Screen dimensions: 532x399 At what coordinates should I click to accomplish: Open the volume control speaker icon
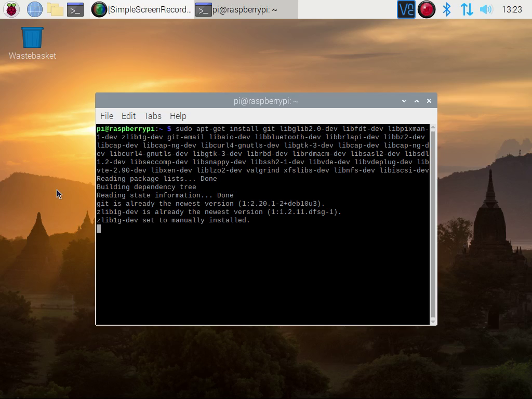pyautogui.click(x=486, y=9)
